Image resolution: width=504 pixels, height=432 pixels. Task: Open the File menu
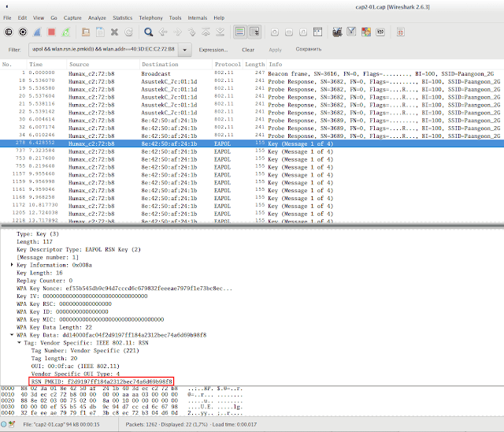(x=7, y=18)
